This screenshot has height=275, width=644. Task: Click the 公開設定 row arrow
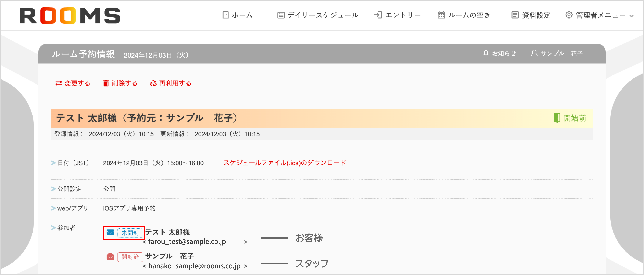pos(53,189)
